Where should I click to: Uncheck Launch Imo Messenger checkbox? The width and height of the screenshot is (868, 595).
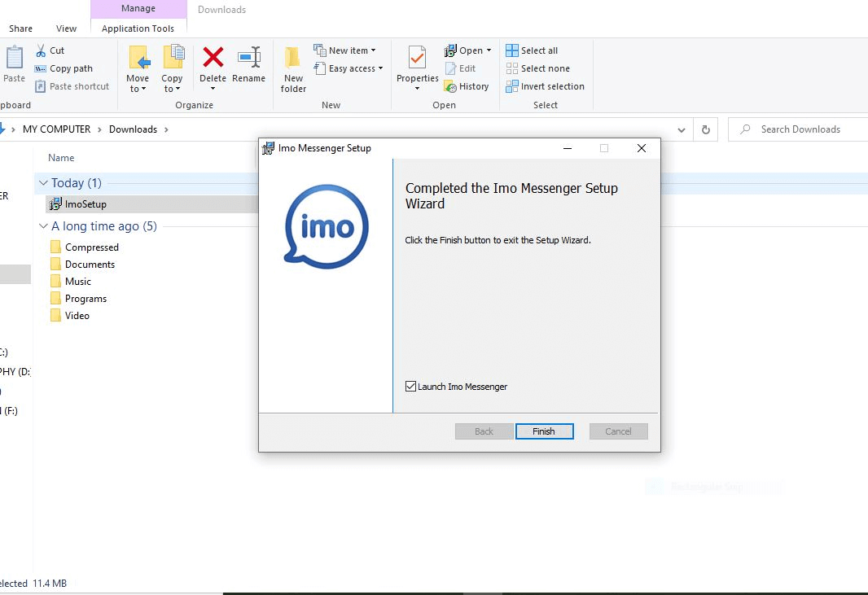pyautogui.click(x=410, y=387)
